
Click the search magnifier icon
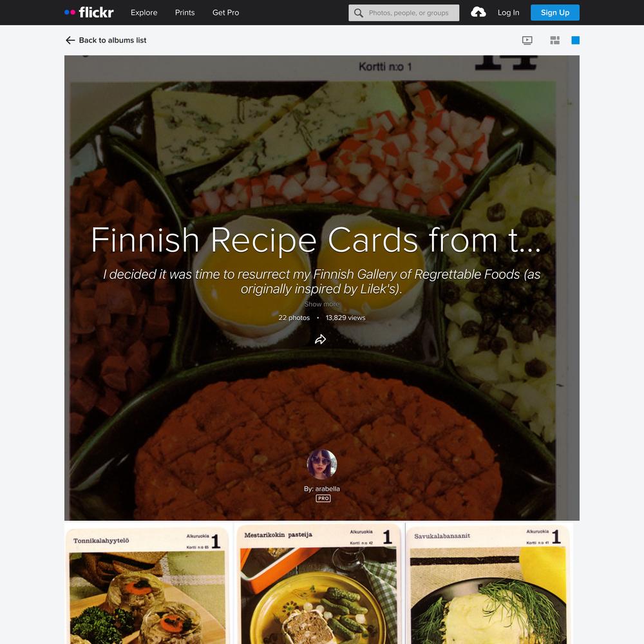359,13
